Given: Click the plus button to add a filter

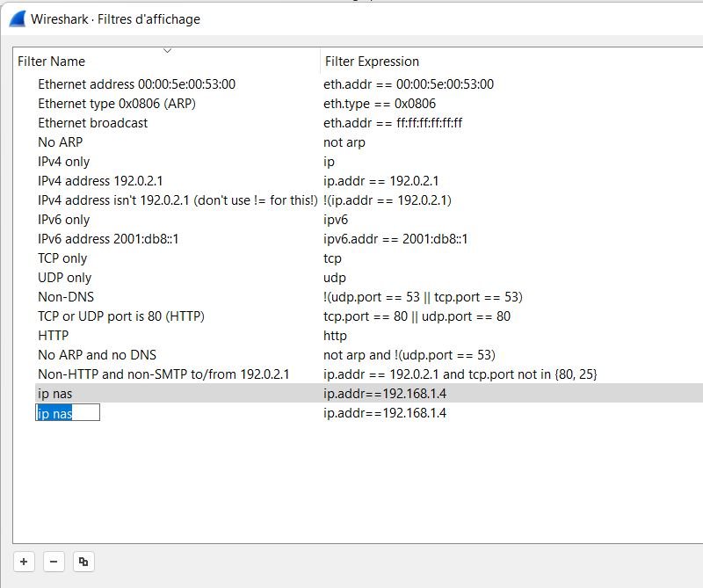Looking at the screenshot, I should point(24,561).
